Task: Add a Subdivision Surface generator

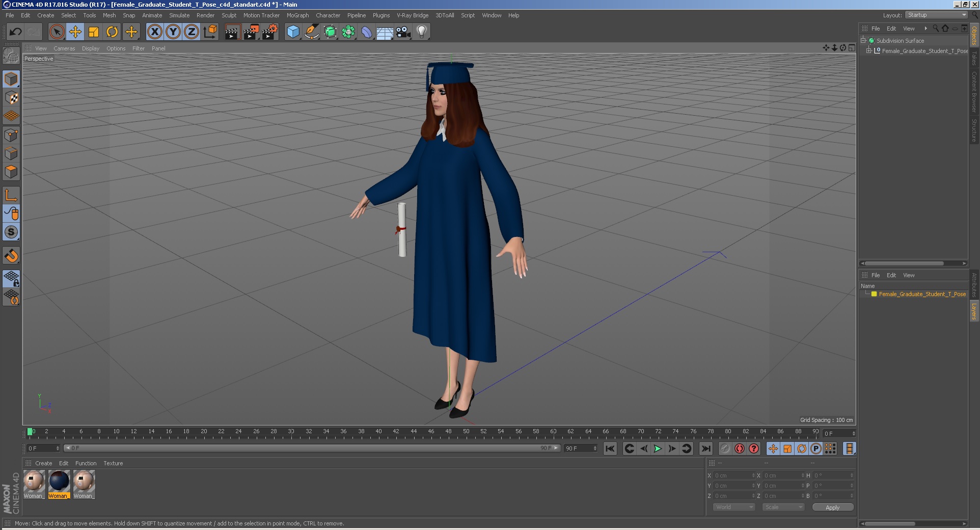Action: pos(330,32)
